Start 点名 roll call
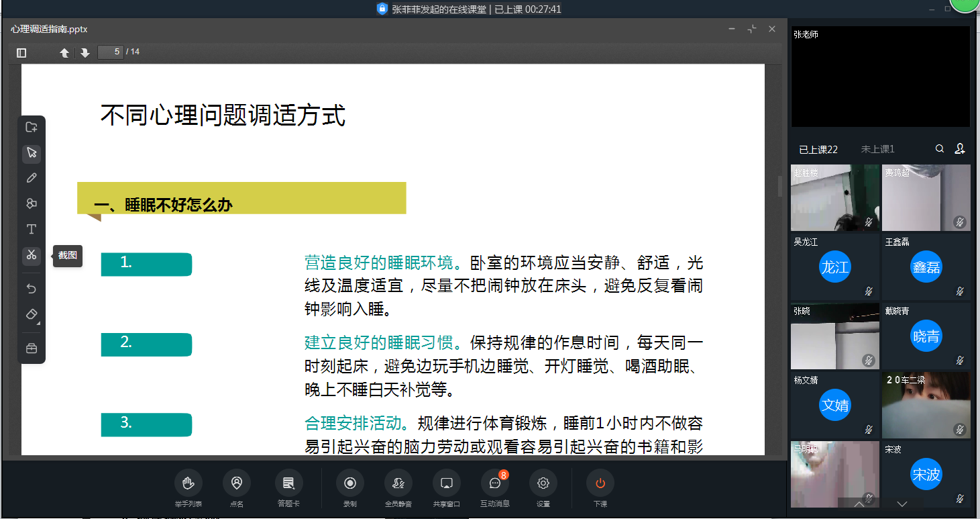Viewport: 980px width, 519px height. 237,483
